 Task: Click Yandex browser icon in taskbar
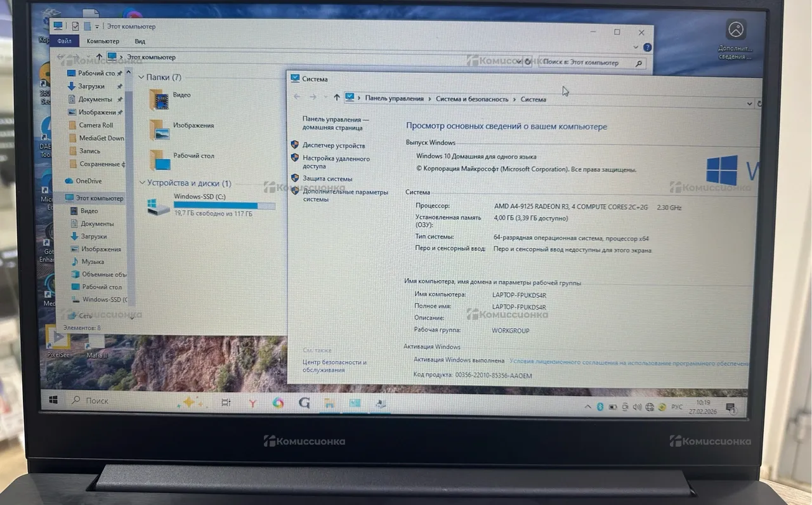pos(252,403)
